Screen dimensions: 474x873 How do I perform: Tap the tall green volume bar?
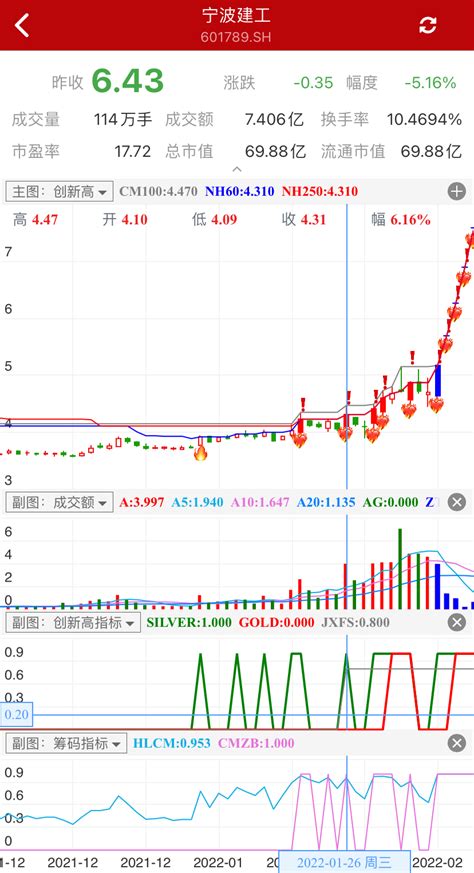(x=400, y=569)
